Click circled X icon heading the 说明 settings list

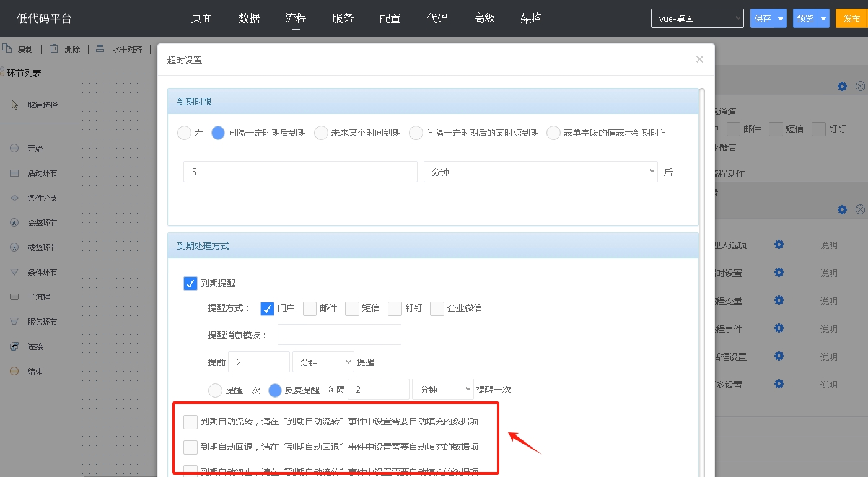pos(861,210)
